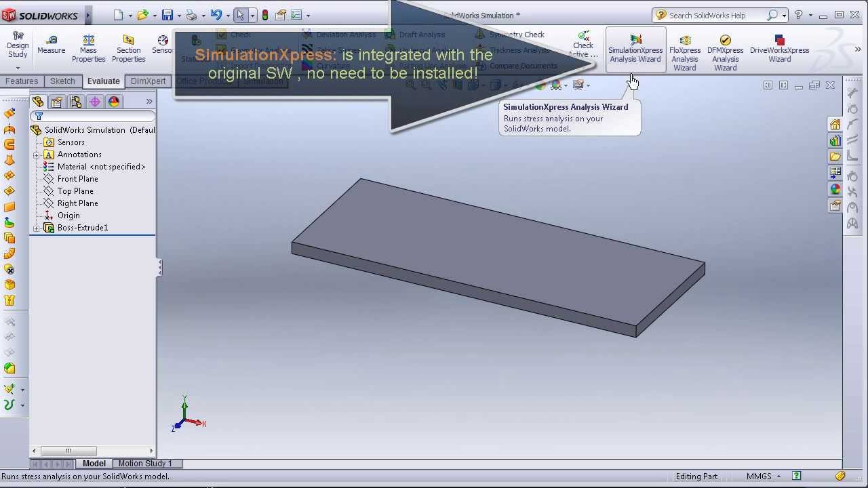The height and width of the screenshot is (488, 868).
Task: Click the Select cursor tool
Action: [240, 15]
